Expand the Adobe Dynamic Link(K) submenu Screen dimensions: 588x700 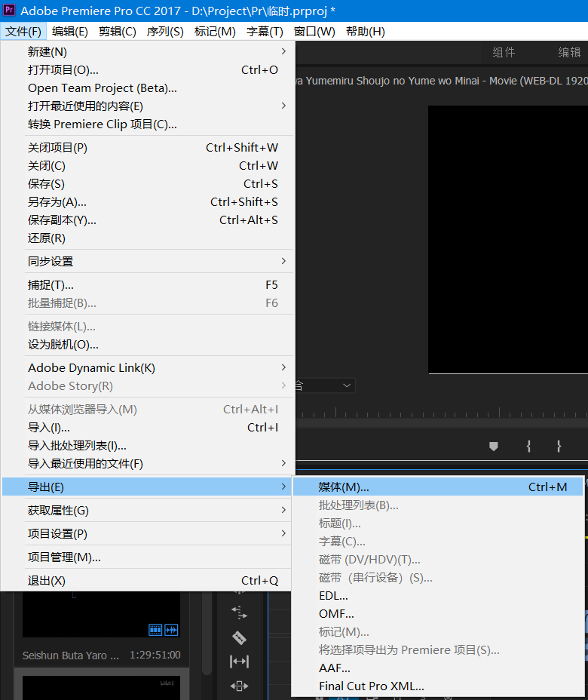click(x=147, y=367)
